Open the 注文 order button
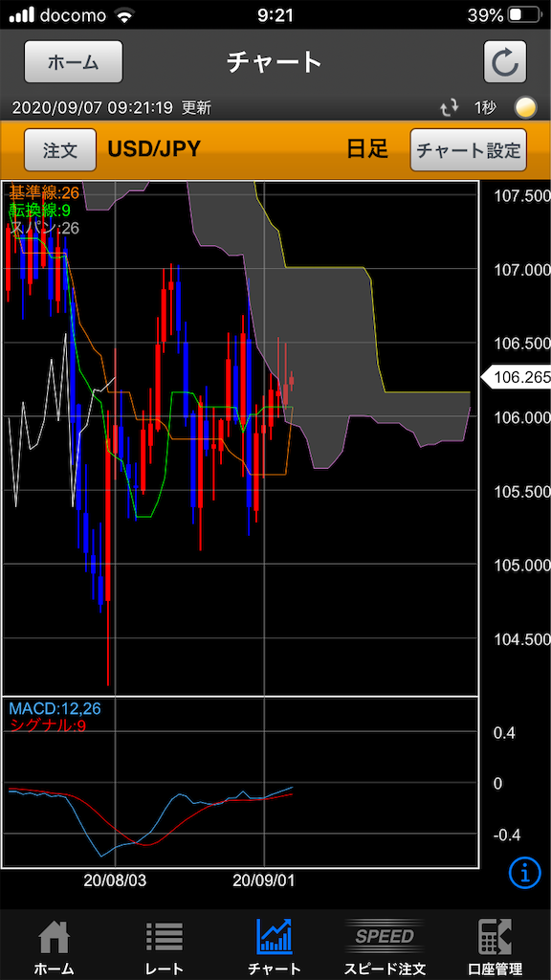The width and height of the screenshot is (551, 980). (x=60, y=150)
